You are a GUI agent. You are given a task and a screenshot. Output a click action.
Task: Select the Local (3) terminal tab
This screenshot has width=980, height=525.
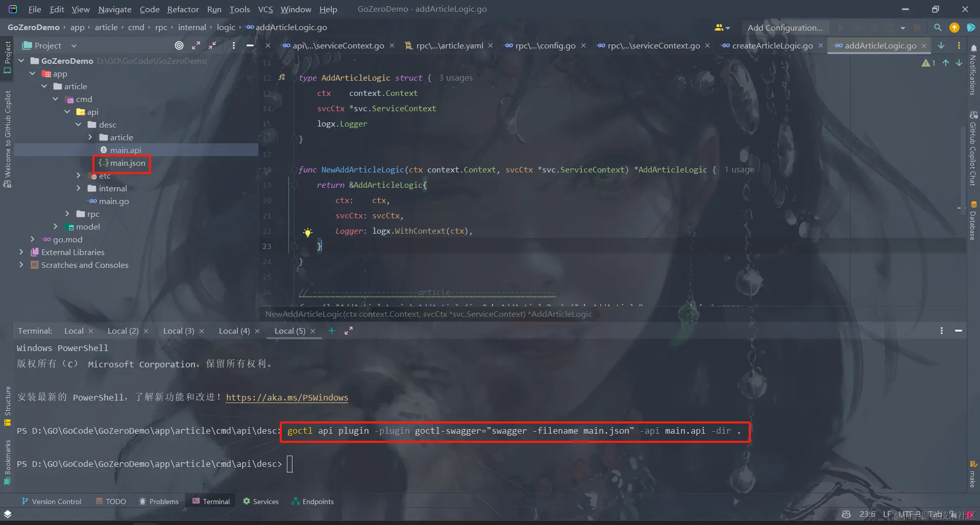coord(179,331)
